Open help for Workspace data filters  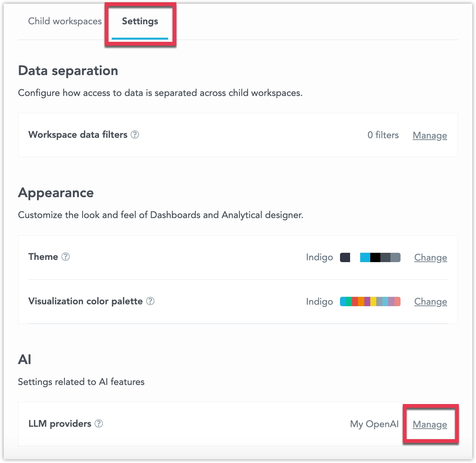pyautogui.click(x=135, y=135)
